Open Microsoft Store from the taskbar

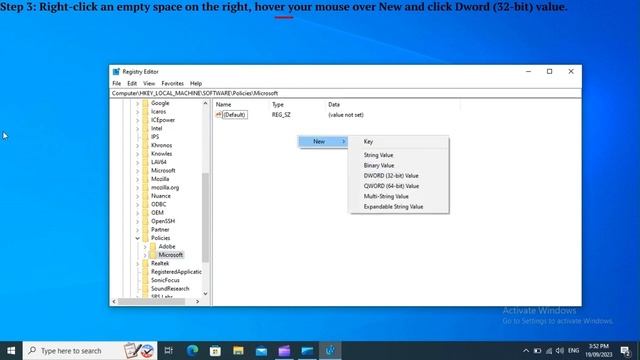click(215, 351)
